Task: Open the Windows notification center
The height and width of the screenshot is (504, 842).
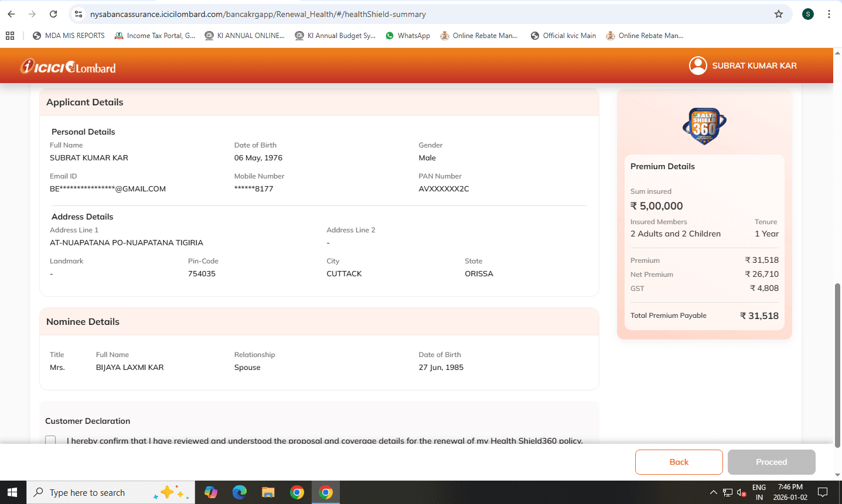Action: [823, 492]
